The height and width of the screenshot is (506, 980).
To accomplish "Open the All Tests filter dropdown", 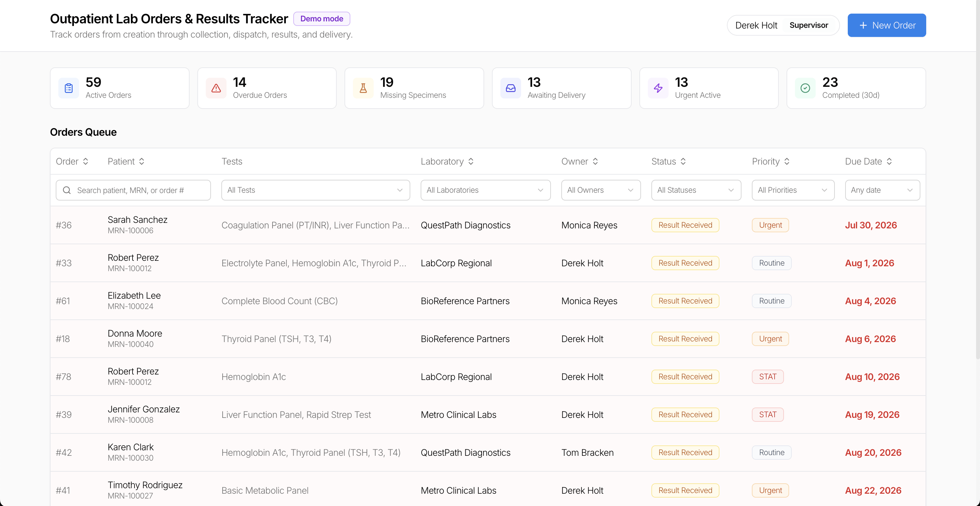I will (316, 190).
